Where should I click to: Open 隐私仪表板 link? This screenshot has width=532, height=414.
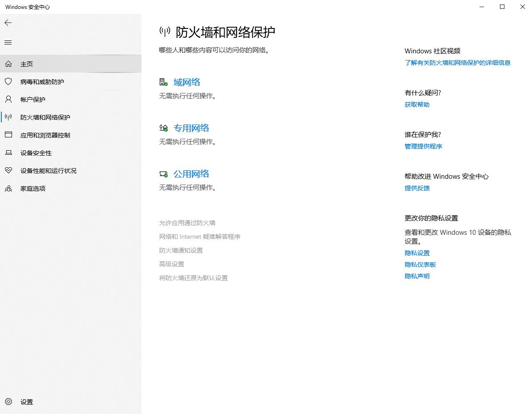[x=420, y=264]
